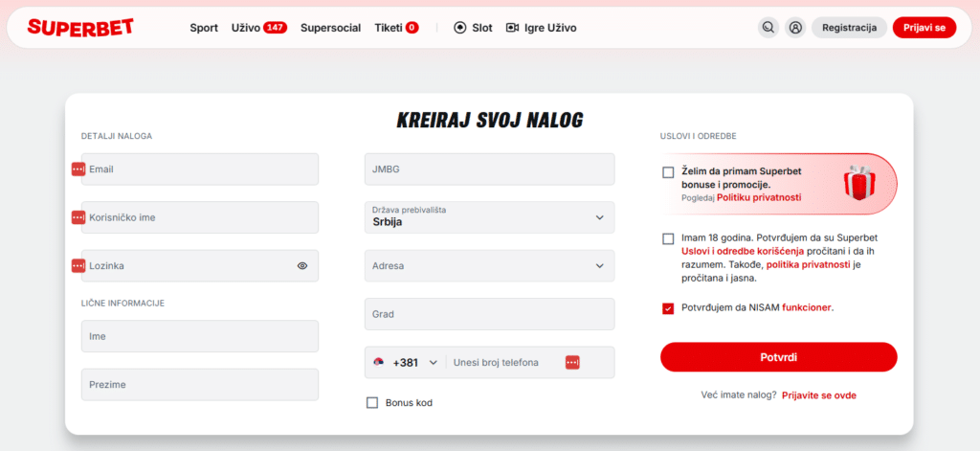Click the Slot chip icon
This screenshot has height=451, width=980.
tap(460, 28)
